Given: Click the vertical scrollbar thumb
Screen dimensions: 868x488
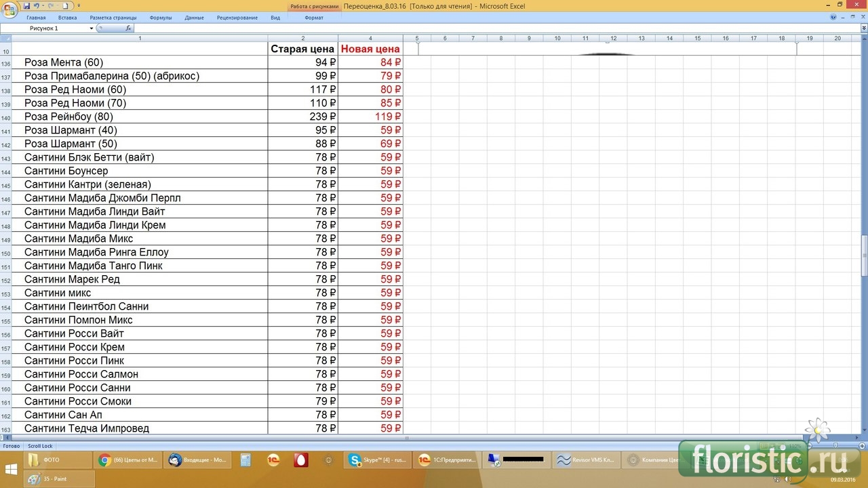Looking at the screenshot, I should click(864, 256).
